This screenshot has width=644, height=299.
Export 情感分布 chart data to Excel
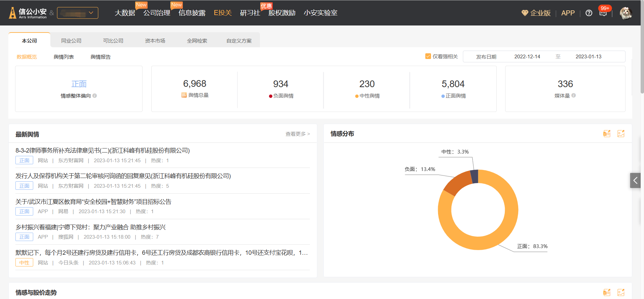[607, 134]
